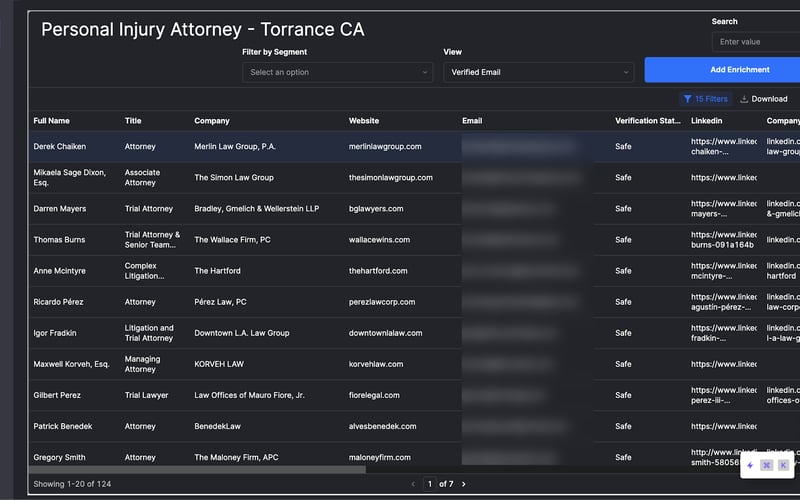Open the Filter by Segment dropdown
The width and height of the screenshot is (800, 500).
[337, 72]
